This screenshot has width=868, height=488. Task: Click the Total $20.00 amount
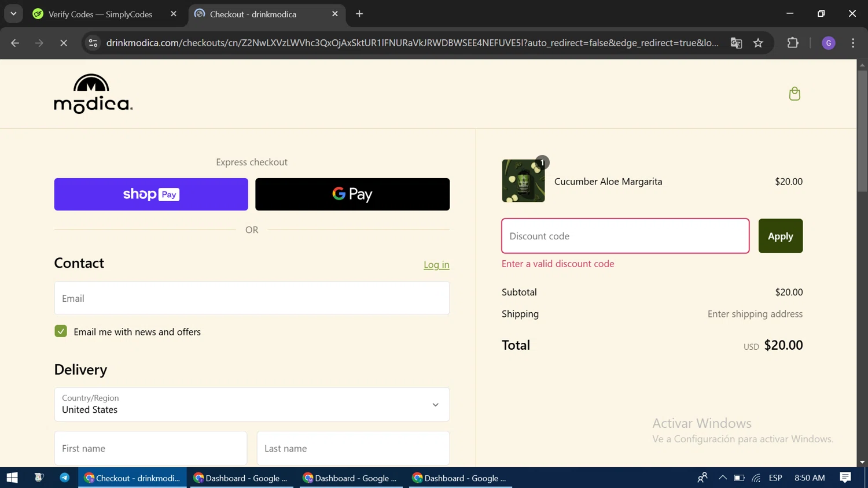coord(784,345)
